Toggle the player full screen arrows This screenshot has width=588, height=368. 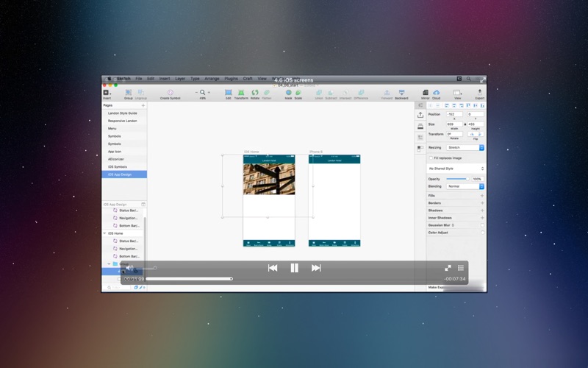448,268
